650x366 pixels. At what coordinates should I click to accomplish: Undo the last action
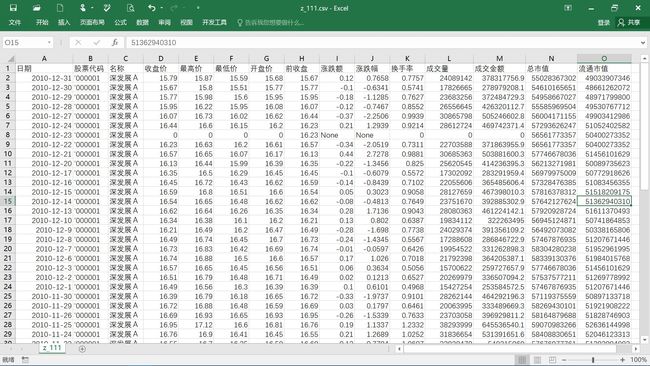[x=152, y=8]
